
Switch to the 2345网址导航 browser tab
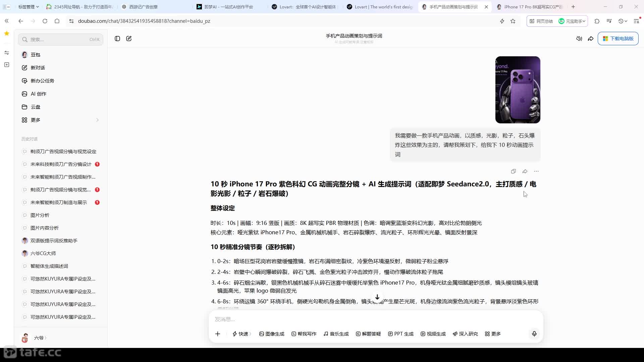pos(80,7)
